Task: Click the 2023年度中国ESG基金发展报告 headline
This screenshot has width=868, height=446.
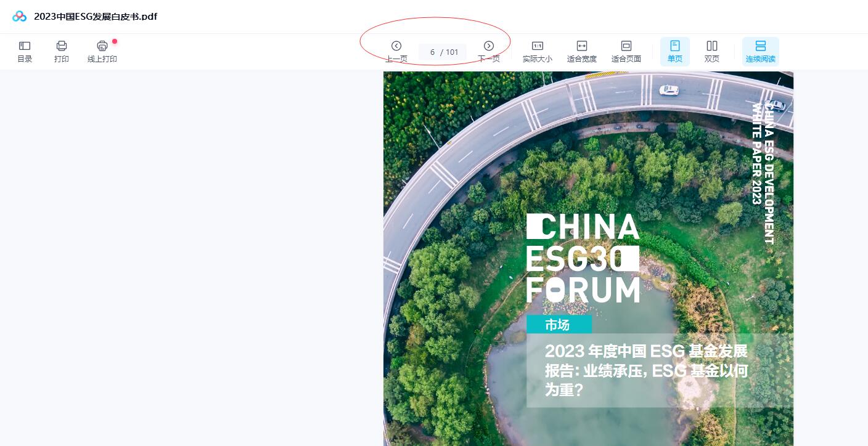Action: tap(646, 371)
